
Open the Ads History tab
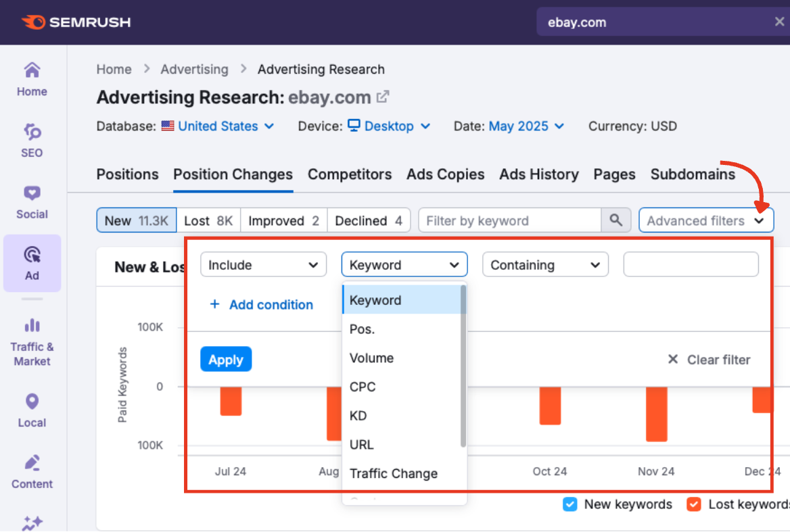click(x=539, y=174)
